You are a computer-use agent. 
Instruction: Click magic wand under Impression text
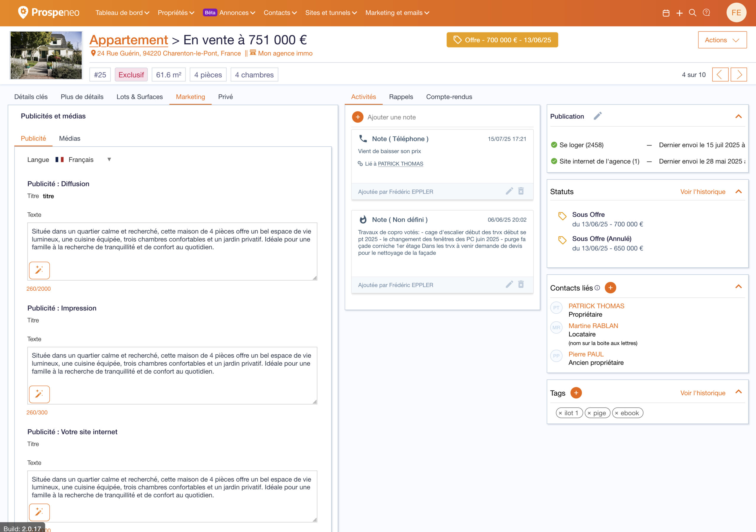click(39, 394)
